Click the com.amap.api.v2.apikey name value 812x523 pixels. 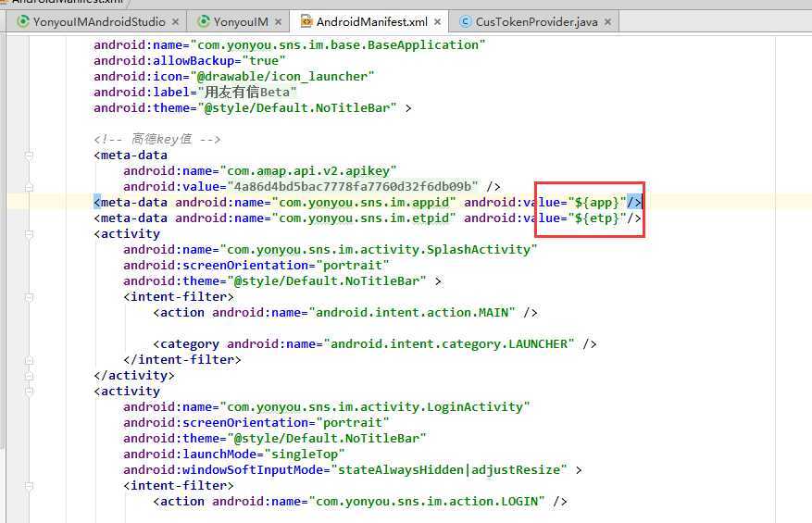click(x=308, y=171)
